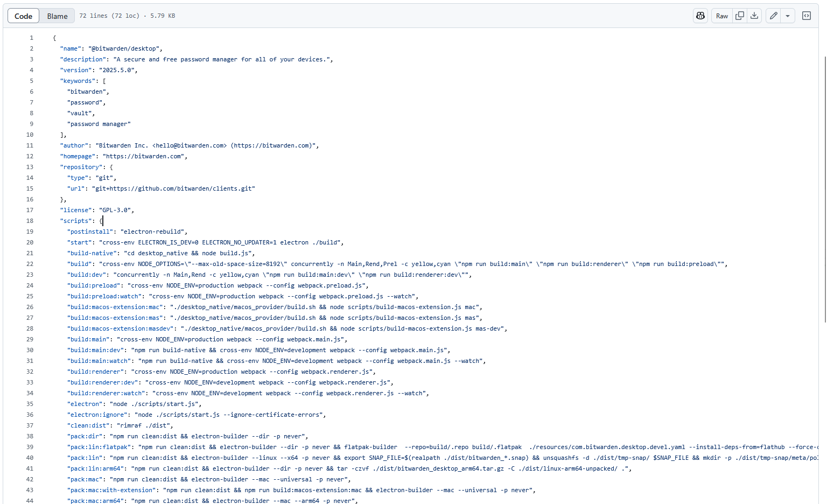The height and width of the screenshot is (504, 827).
Task: Click the "build:macos-extension:masdev" script key
Action: 120,328
